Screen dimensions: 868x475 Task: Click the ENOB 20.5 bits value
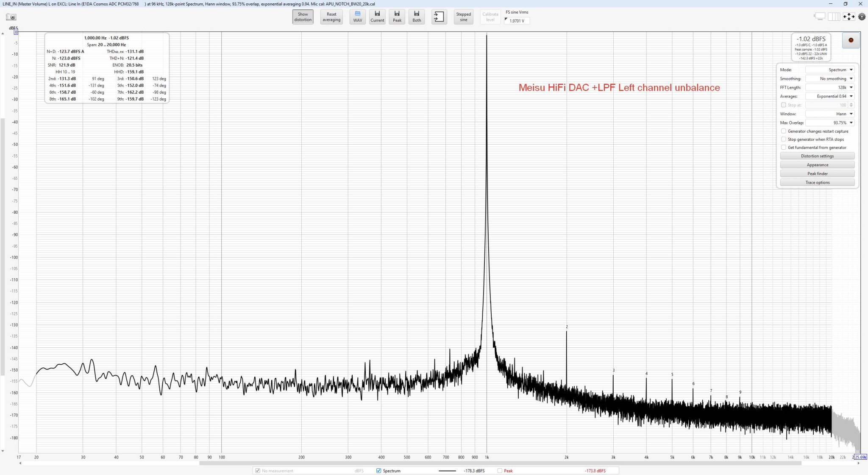click(x=134, y=65)
